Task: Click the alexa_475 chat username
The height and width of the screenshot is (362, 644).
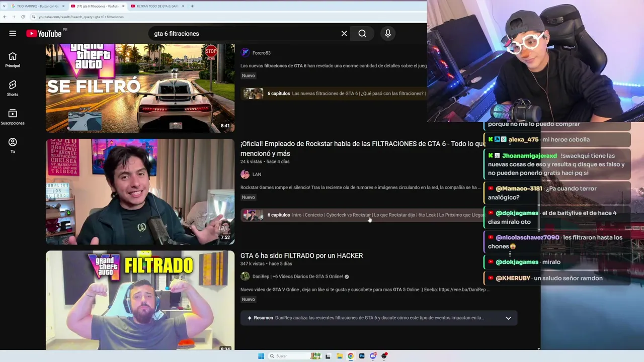Action: [x=523, y=140]
